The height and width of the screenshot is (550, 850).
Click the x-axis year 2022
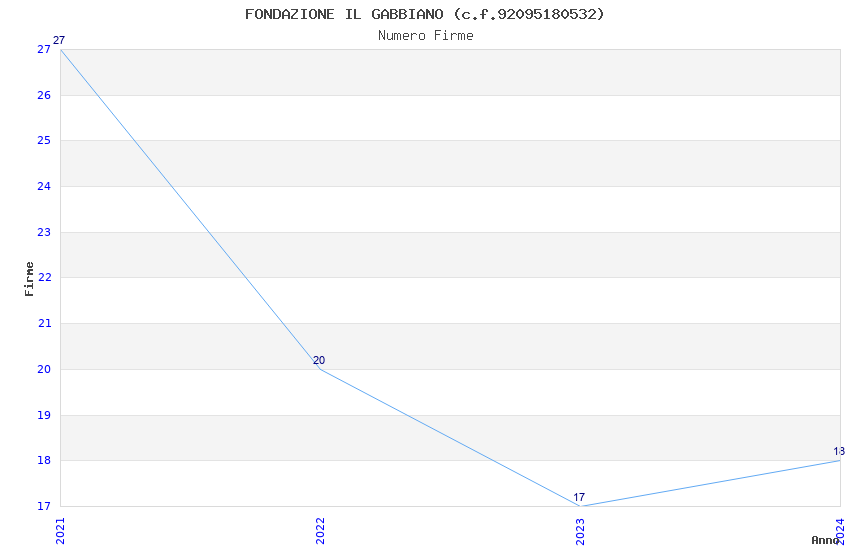pyautogui.click(x=320, y=531)
